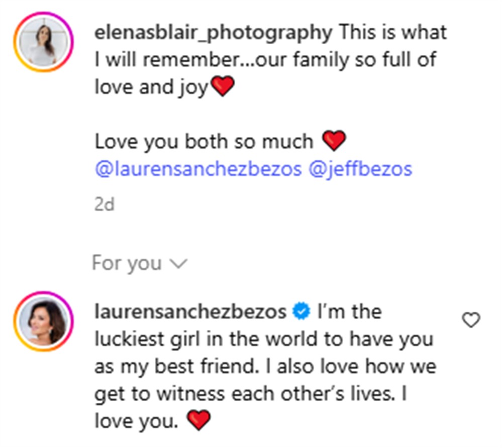Click the "2d" post timestamp
502x448 pixels.
click(x=105, y=205)
